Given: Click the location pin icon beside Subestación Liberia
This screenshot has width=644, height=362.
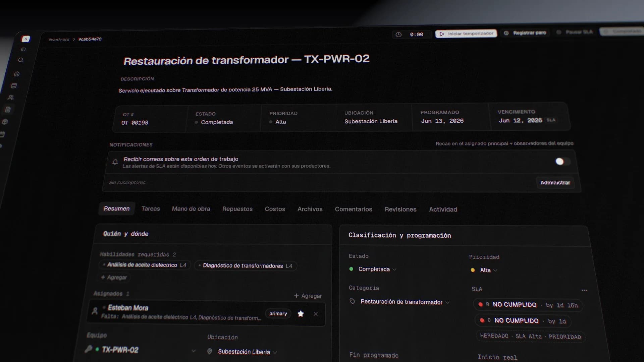Looking at the screenshot, I should (x=210, y=351).
